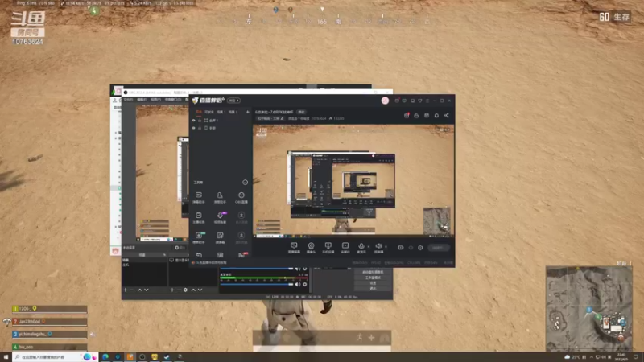
Task: Open OBS source properties gear icon
Action: (x=185, y=290)
